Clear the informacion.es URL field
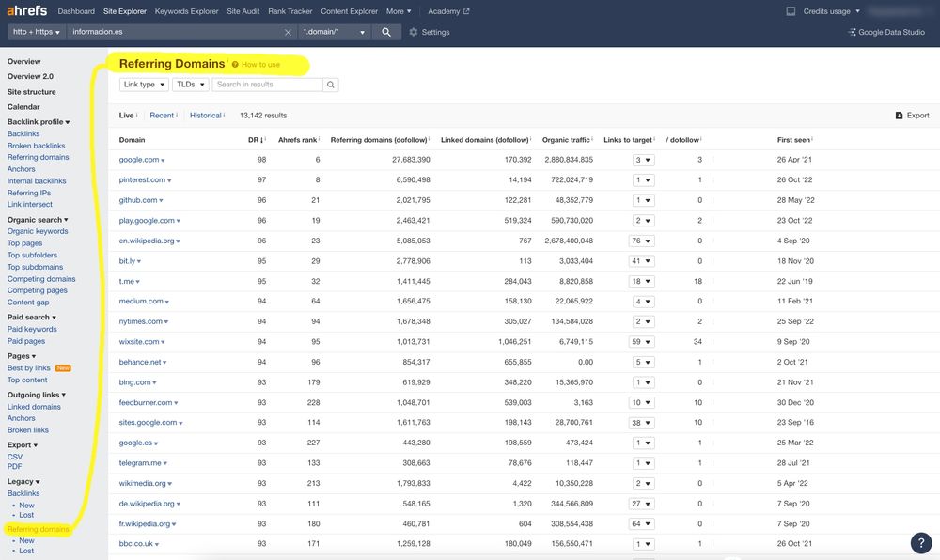 click(288, 32)
